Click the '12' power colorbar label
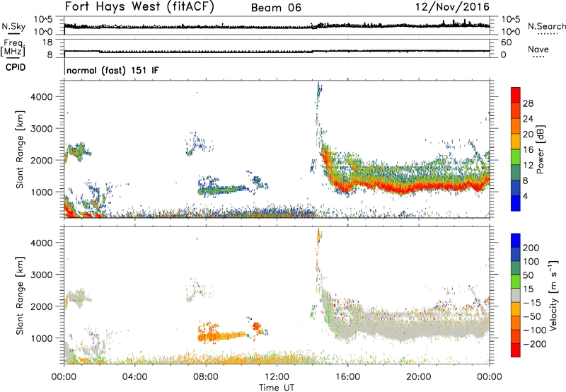This screenshot has width=566, height=392. [528, 166]
